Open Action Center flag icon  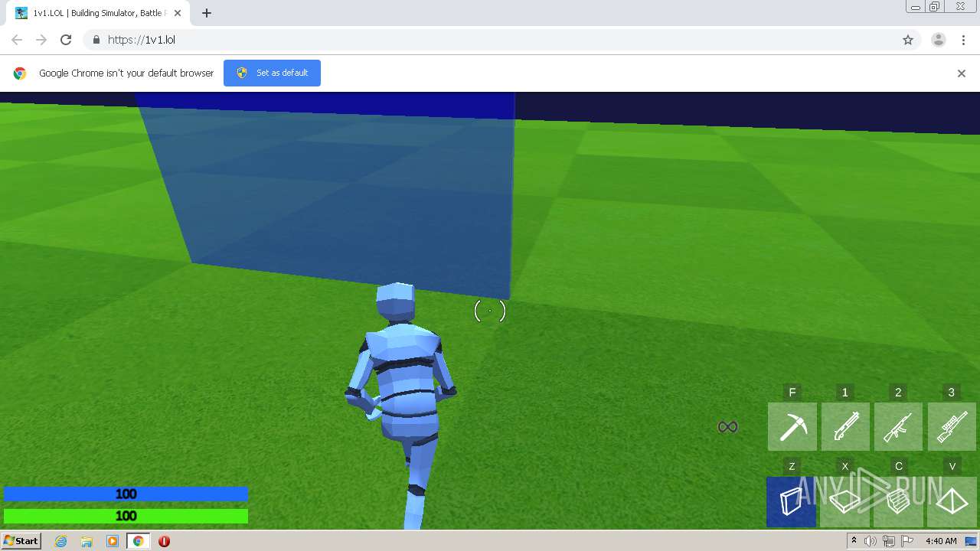click(x=906, y=541)
